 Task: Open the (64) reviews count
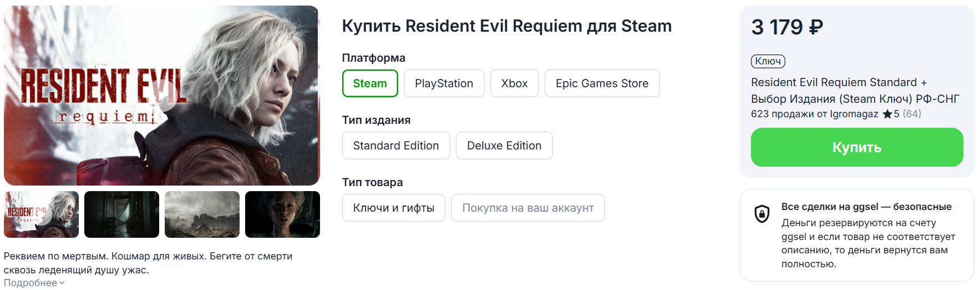coord(912,114)
